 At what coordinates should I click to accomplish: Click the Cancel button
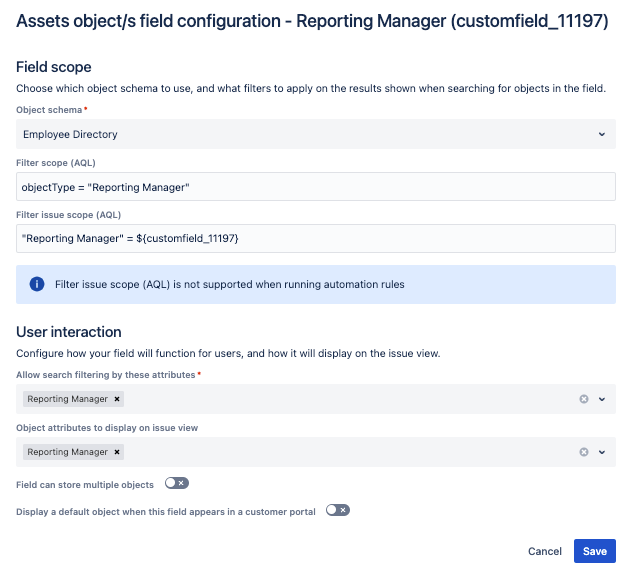click(x=545, y=551)
